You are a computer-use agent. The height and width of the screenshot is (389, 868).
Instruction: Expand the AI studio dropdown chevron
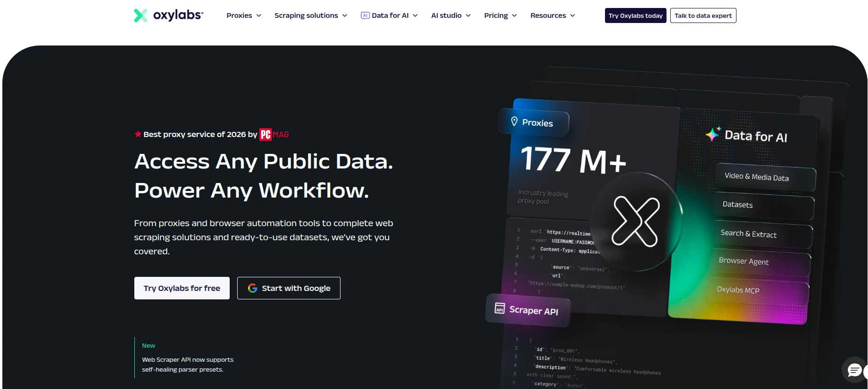point(468,15)
